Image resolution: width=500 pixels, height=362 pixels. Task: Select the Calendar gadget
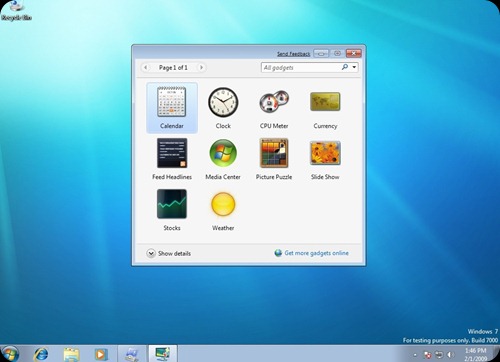coord(172,108)
